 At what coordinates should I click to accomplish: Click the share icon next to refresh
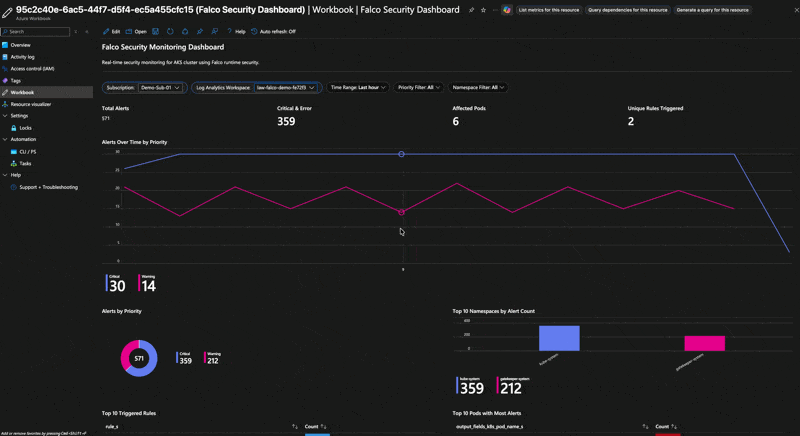(185, 32)
